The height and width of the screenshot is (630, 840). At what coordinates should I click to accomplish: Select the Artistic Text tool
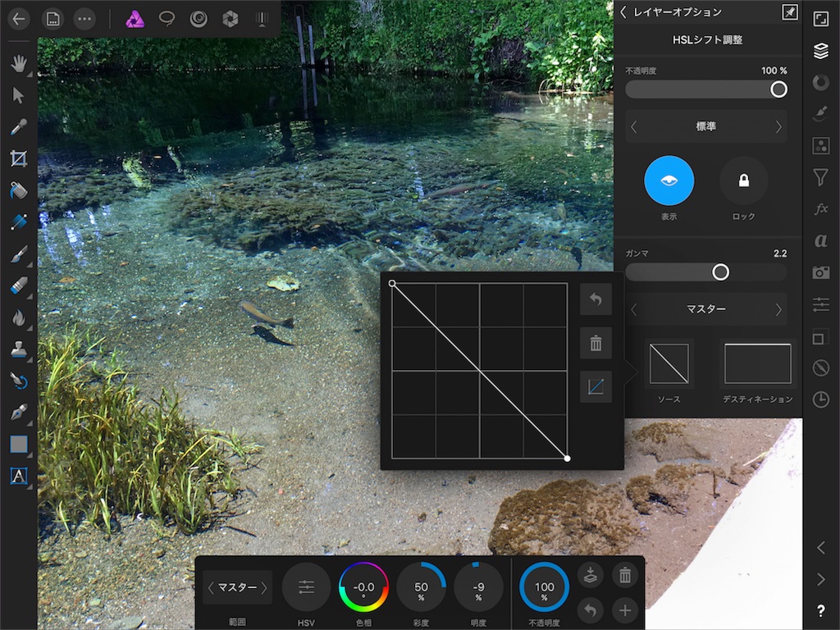[x=19, y=476]
